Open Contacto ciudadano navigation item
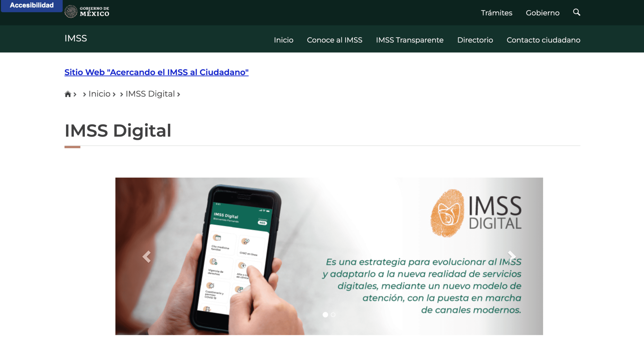Image resolution: width=644 pixels, height=357 pixels. [543, 40]
